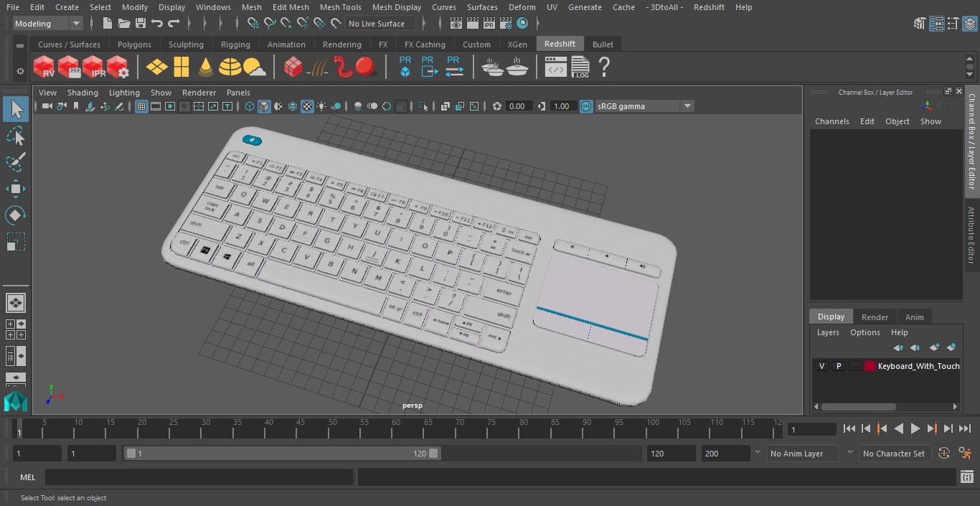This screenshot has height=506, width=980.
Task: Click the Redshift IPR render icon
Action: tap(93, 67)
